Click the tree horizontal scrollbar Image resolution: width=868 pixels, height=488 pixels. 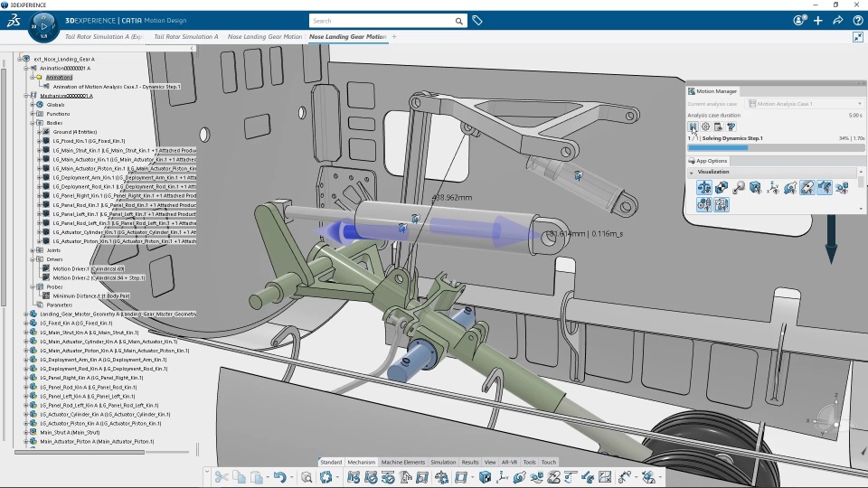click(80, 452)
